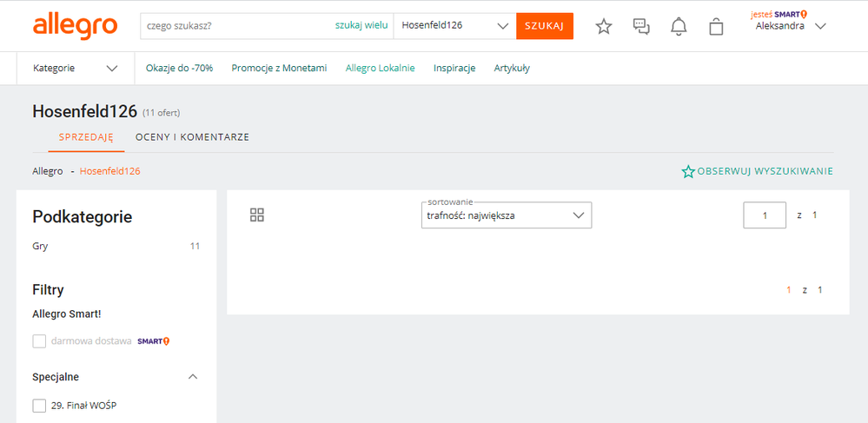Viewport: 868px width, 423px height.
Task: Click the Gry count 11
Action: click(195, 247)
